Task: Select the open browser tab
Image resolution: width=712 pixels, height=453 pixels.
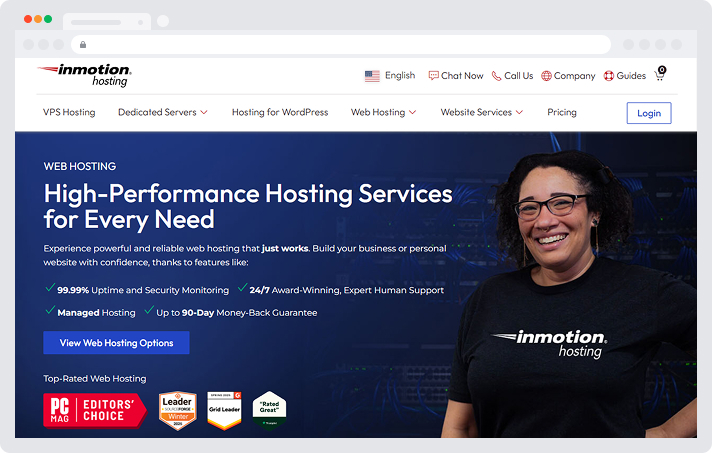Action: [107, 22]
